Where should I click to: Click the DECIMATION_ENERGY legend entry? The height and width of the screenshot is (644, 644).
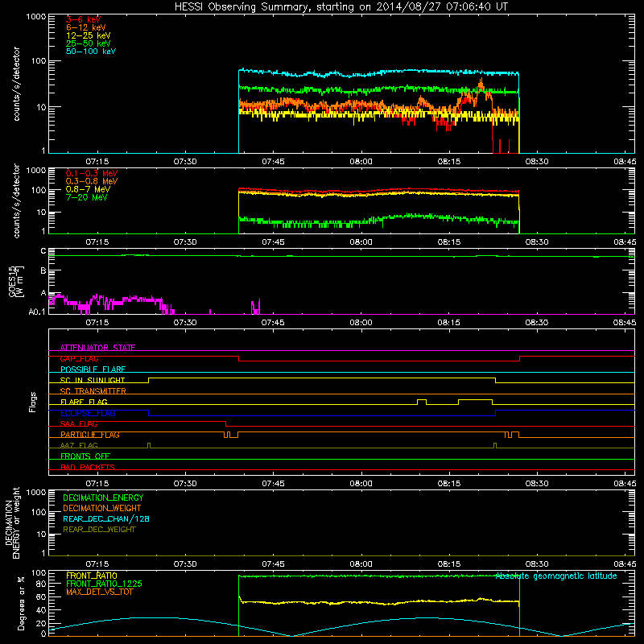[x=103, y=497]
